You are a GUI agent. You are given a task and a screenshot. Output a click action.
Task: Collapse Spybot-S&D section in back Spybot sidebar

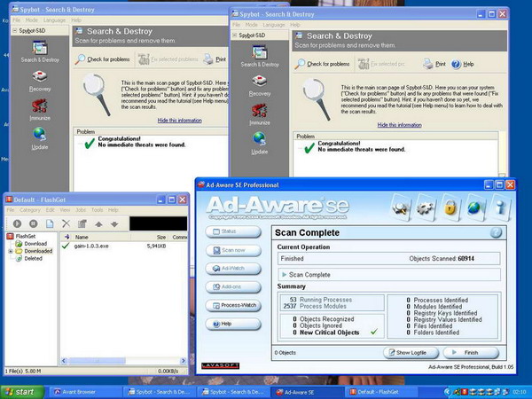[x=14, y=30]
